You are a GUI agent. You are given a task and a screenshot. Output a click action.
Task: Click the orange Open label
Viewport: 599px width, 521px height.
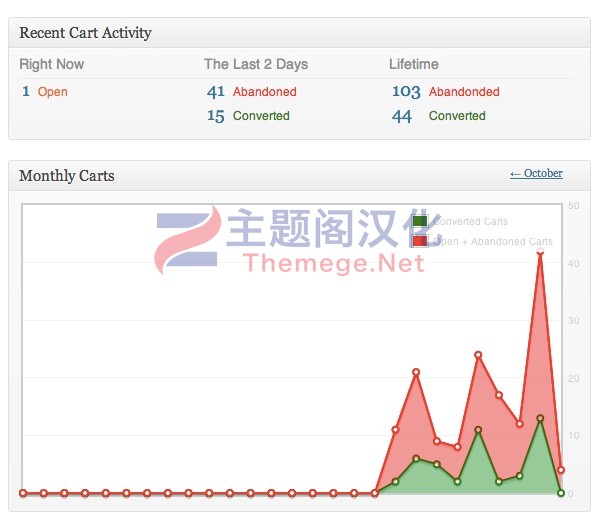53,92
